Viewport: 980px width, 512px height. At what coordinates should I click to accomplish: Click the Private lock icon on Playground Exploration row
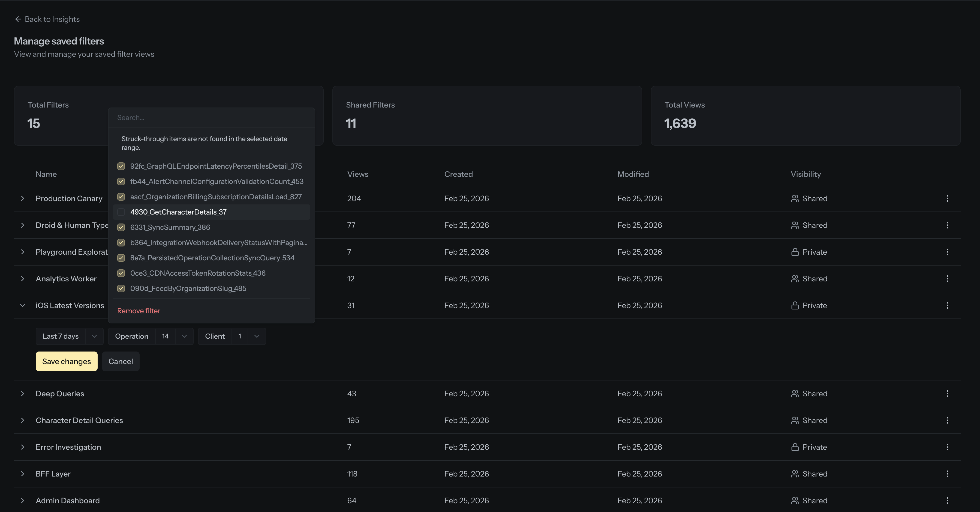tap(795, 252)
